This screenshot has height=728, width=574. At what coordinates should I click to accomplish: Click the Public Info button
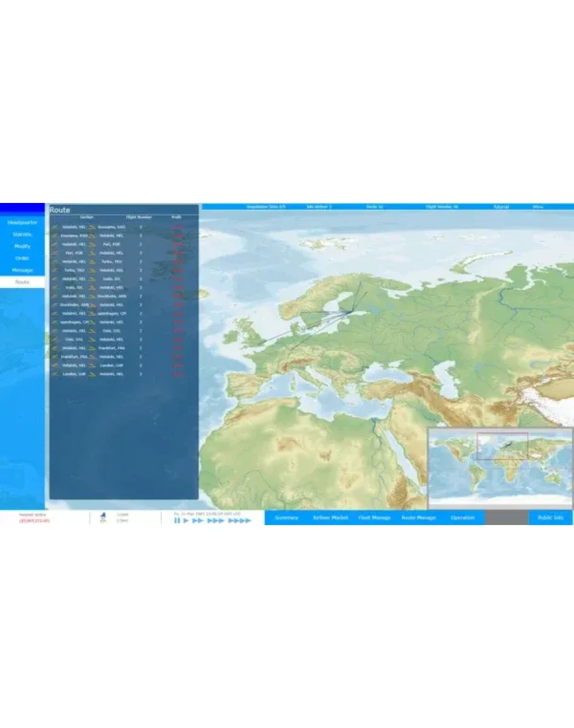coord(550,517)
